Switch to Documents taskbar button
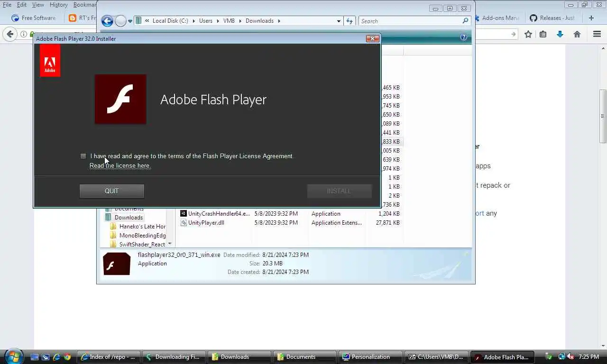This screenshot has height=364, width=607. pos(305,357)
